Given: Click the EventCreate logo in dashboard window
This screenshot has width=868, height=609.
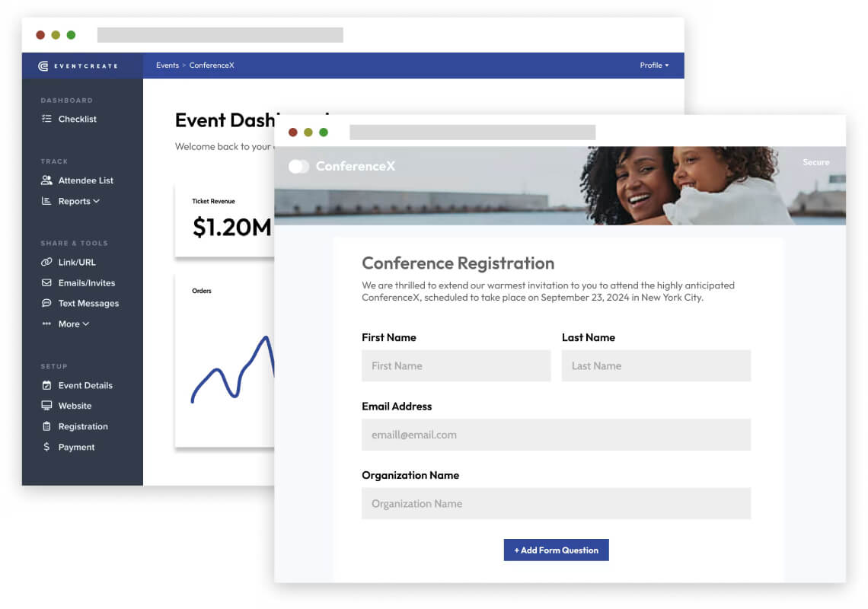Looking at the screenshot, I should click(78, 66).
